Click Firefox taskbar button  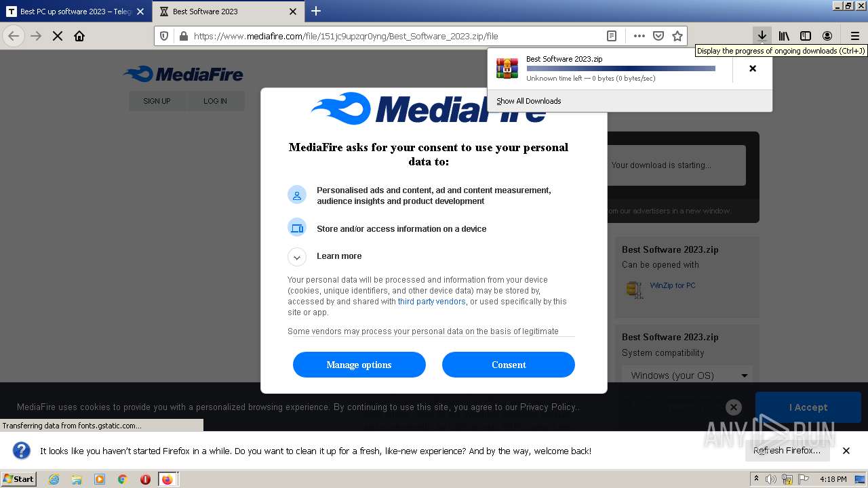[x=167, y=479]
